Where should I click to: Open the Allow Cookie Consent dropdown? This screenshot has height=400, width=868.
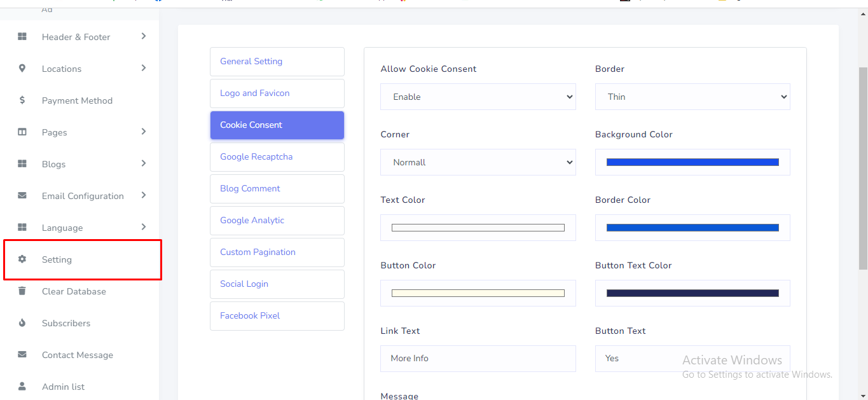[x=478, y=97]
